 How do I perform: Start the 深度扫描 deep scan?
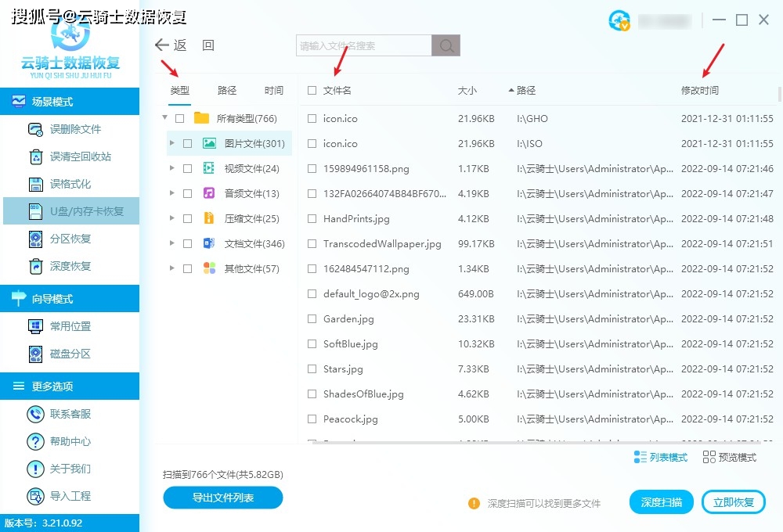(x=661, y=502)
